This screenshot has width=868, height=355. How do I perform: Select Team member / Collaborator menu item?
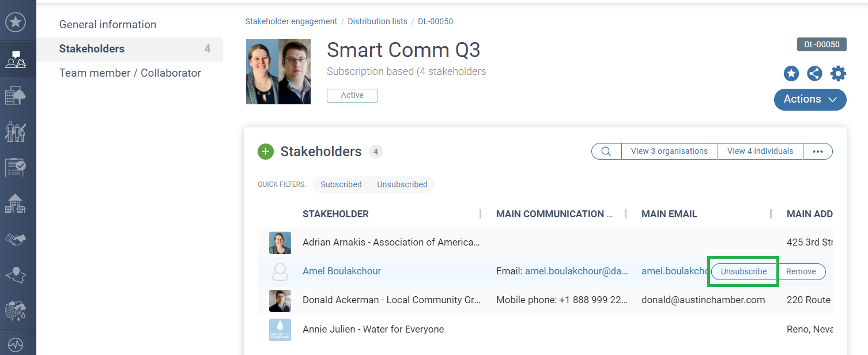click(x=130, y=73)
